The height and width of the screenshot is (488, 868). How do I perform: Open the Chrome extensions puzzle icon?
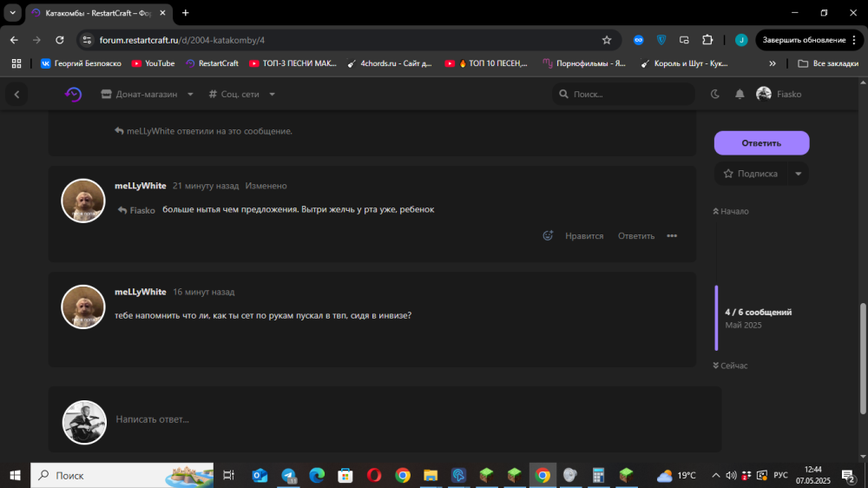pyautogui.click(x=707, y=40)
